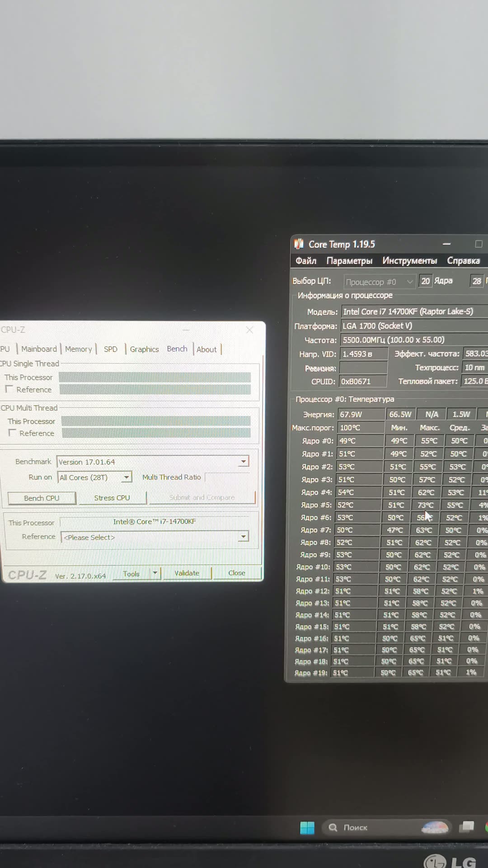
Task: Click the Stress CPU button
Action: 112,498
